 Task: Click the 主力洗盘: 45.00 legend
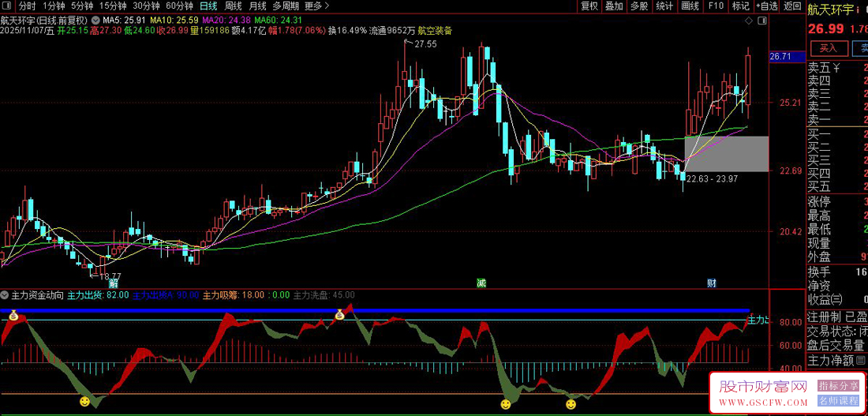pyautogui.click(x=324, y=295)
